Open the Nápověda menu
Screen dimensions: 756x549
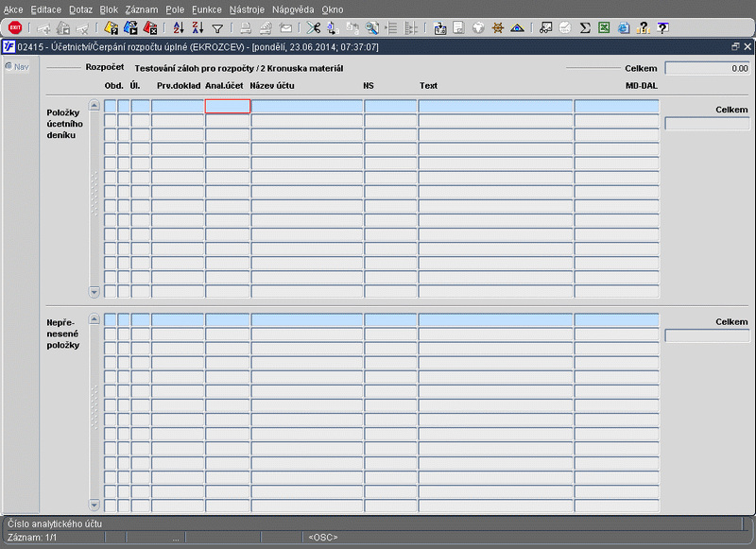(293, 9)
